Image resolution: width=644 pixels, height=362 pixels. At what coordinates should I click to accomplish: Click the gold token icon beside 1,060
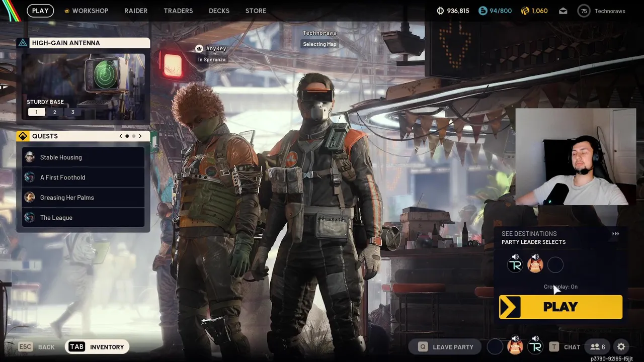525,11
